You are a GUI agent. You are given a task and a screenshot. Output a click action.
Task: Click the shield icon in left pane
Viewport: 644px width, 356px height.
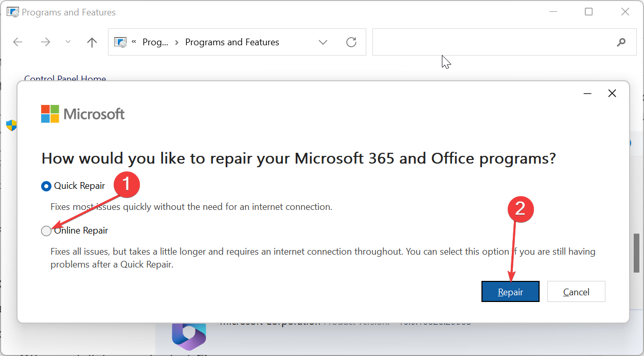click(x=11, y=126)
